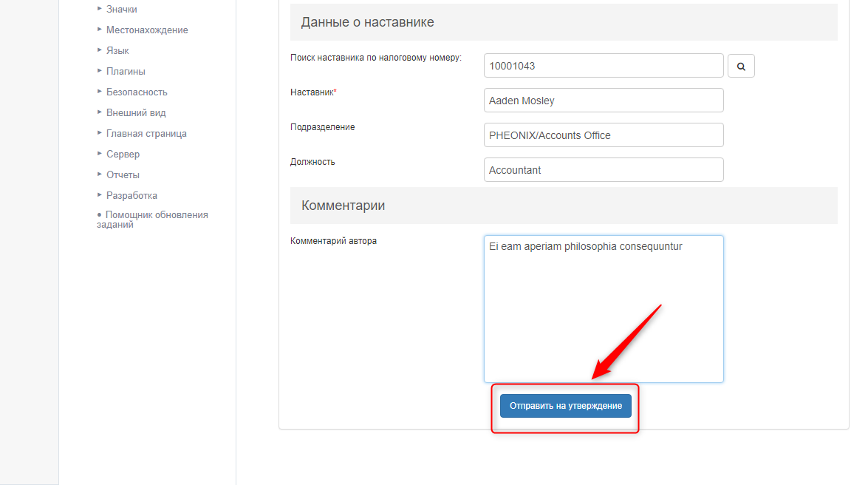Click the Наставник required field label
The width and height of the screenshot is (868, 485).
coord(313,92)
